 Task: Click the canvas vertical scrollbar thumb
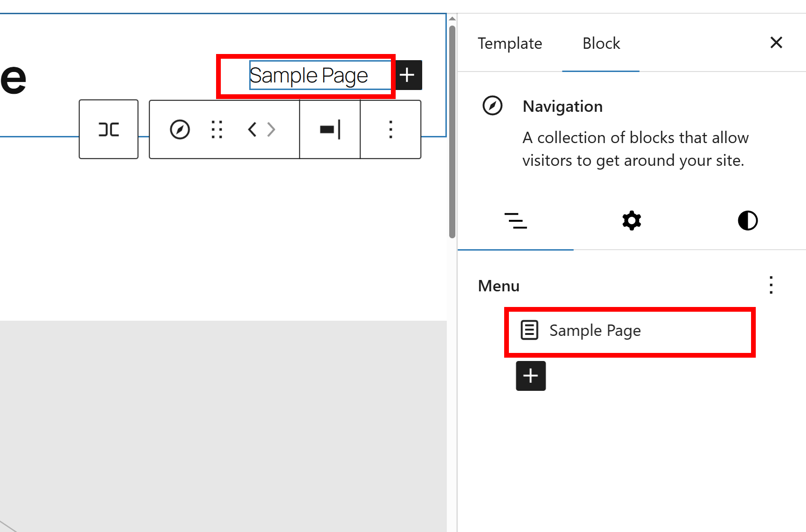(x=452, y=132)
